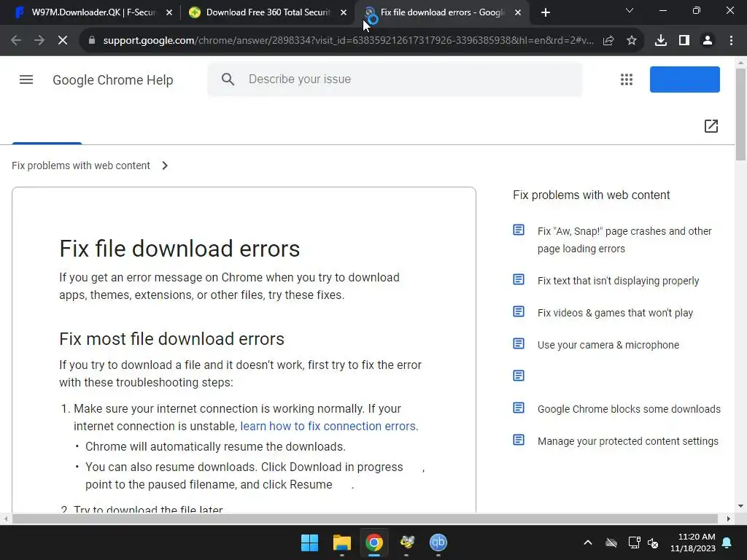The width and height of the screenshot is (747, 560).
Task: Open the clock showing 11:20 AM
Action: [x=693, y=542]
